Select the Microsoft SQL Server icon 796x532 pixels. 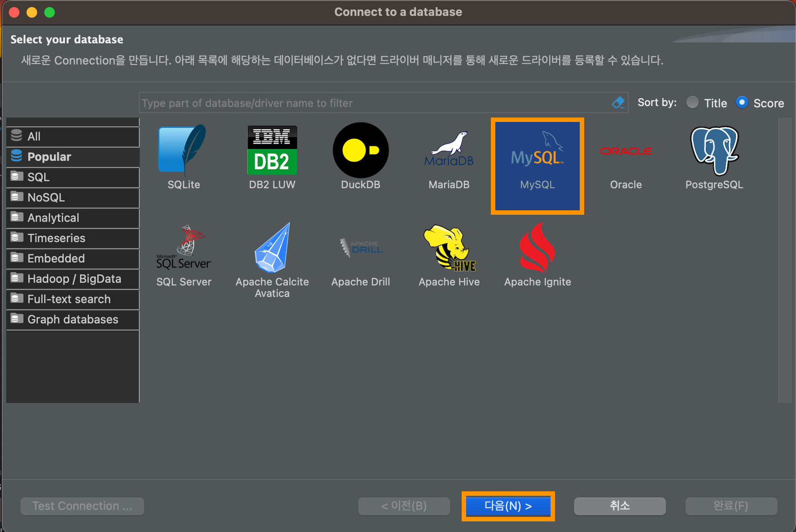(184, 247)
